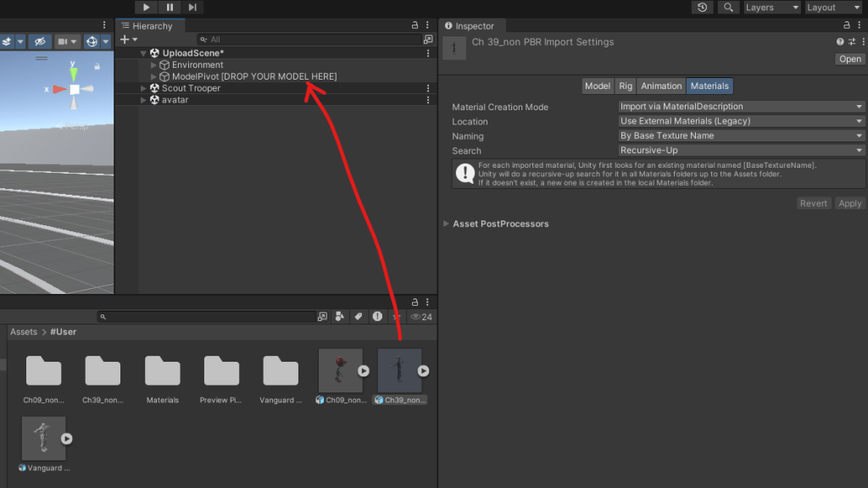Click the inspector presets slider icon

(851, 42)
